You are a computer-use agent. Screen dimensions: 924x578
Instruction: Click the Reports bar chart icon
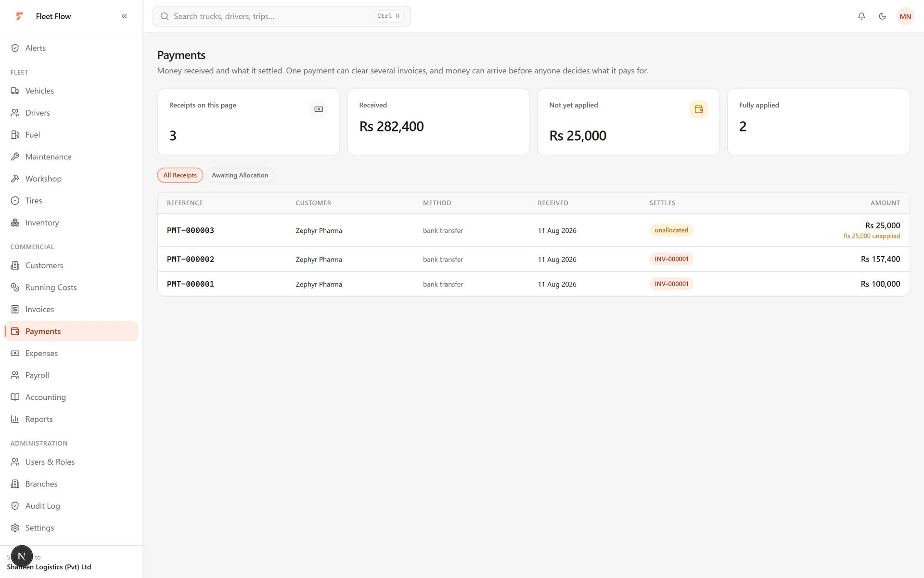click(x=15, y=419)
